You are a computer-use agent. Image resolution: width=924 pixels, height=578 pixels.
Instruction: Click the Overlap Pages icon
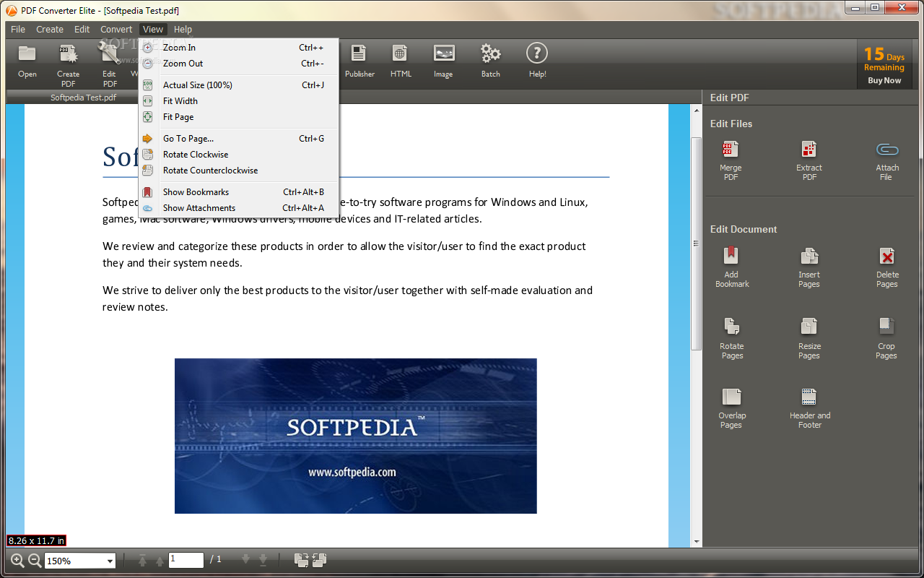pos(731,397)
